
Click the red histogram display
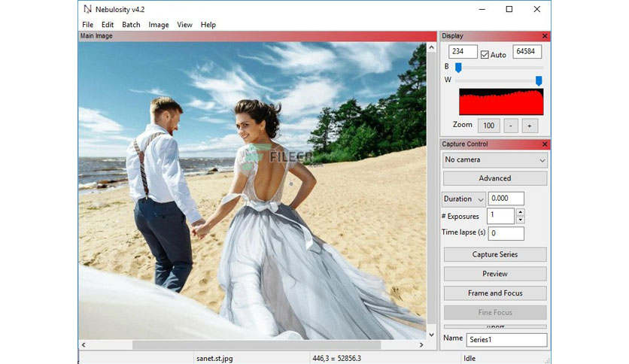pyautogui.click(x=501, y=102)
